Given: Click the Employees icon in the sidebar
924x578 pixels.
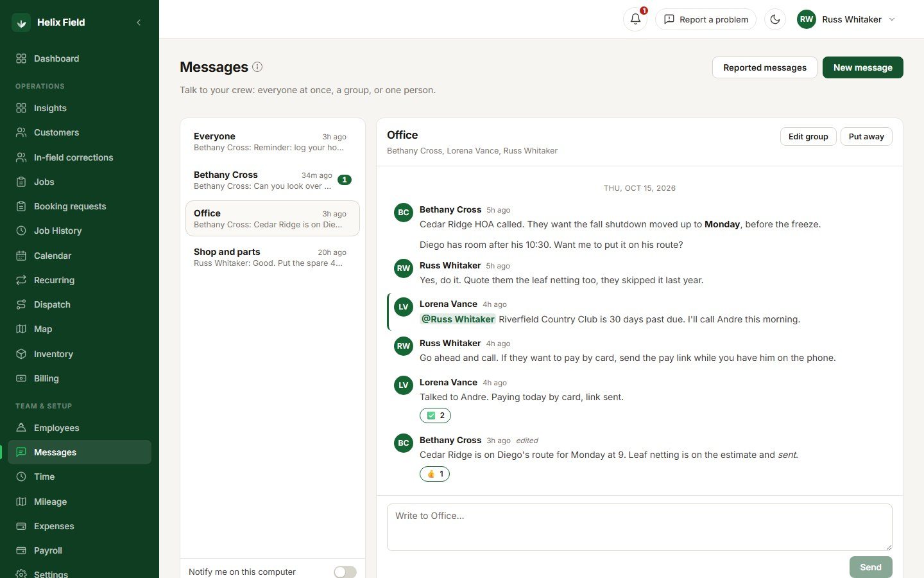Looking at the screenshot, I should click(21, 428).
